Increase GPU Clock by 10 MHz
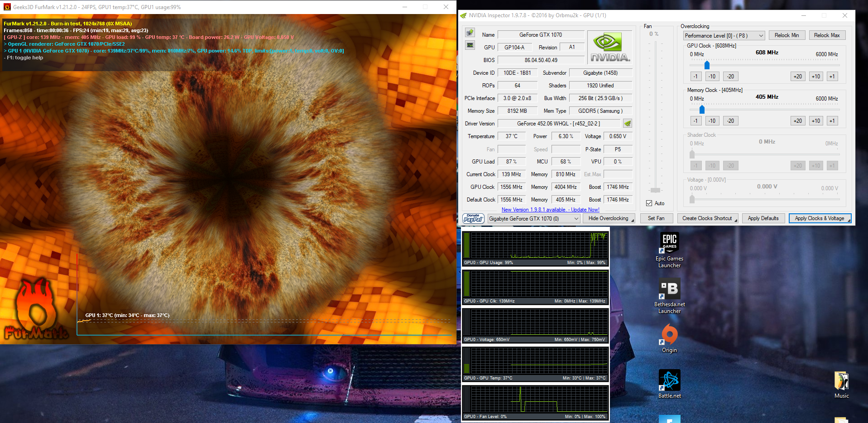Screen dimensions: 868x423 (816, 77)
